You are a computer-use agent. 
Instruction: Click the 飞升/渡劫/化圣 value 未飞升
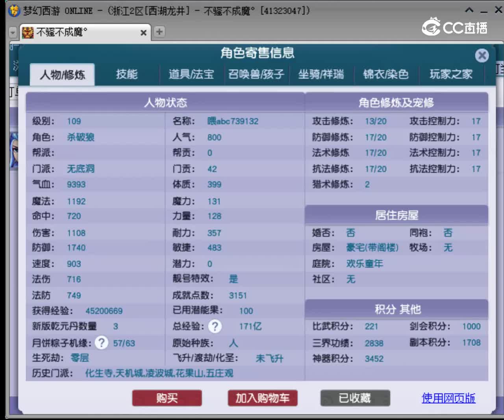pos(269,359)
